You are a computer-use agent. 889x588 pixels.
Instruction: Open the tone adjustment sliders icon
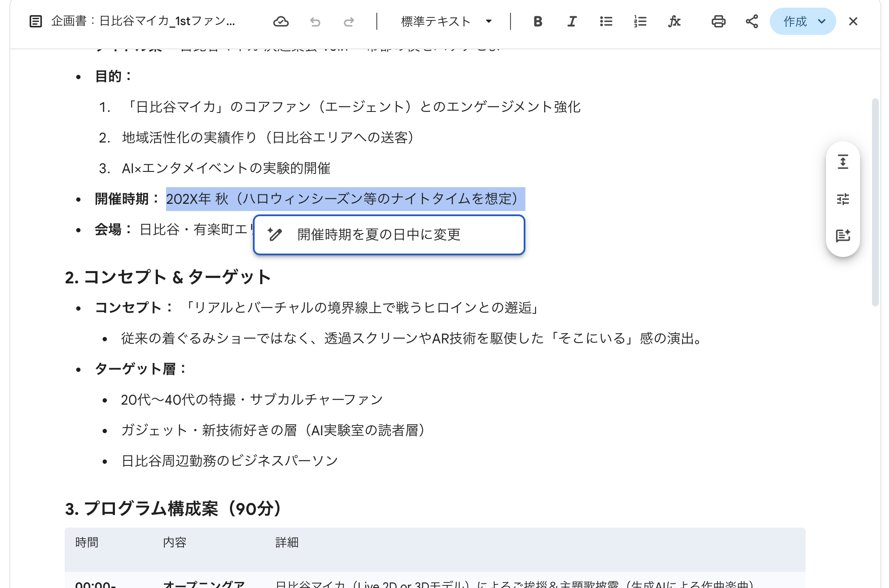(x=843, y=199)
